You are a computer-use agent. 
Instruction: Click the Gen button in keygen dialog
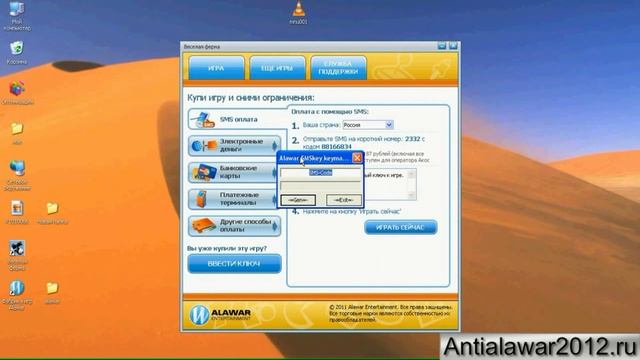[298, 200]
